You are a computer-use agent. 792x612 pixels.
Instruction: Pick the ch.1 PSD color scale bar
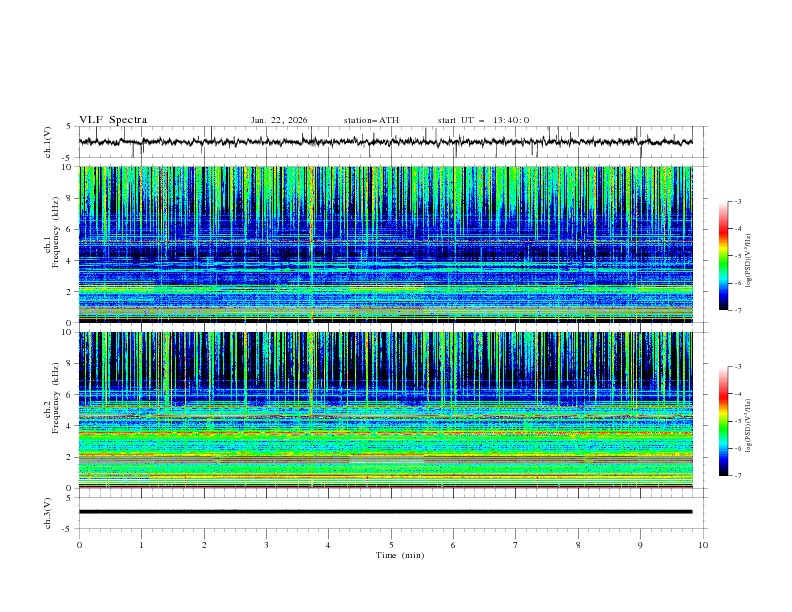(x=723, y=256)
